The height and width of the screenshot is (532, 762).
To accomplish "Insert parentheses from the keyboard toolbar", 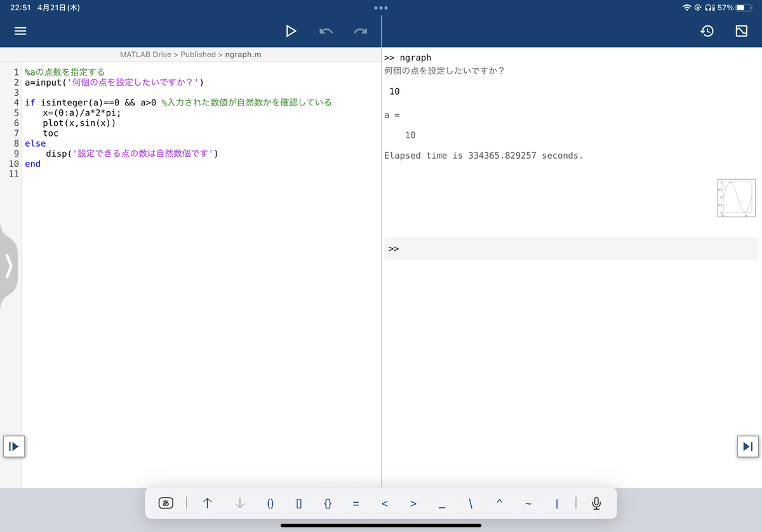I will pyautogui.click(x=271, y=503).
